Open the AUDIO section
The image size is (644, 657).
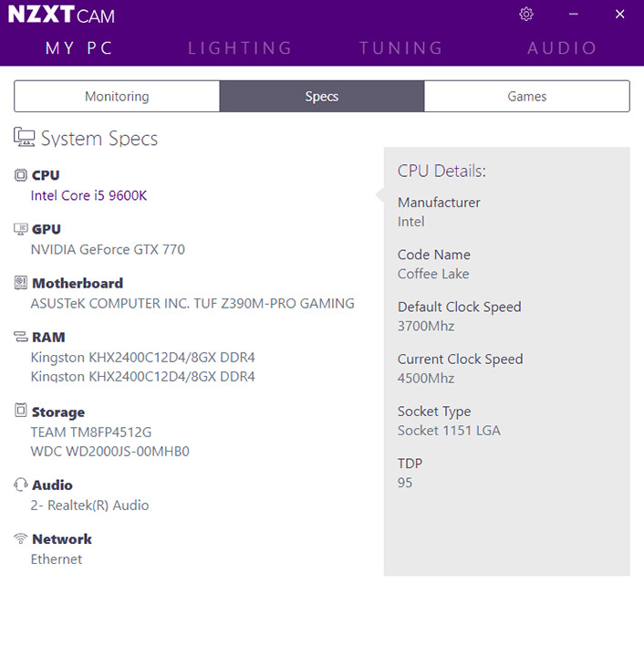pos(562,48)
